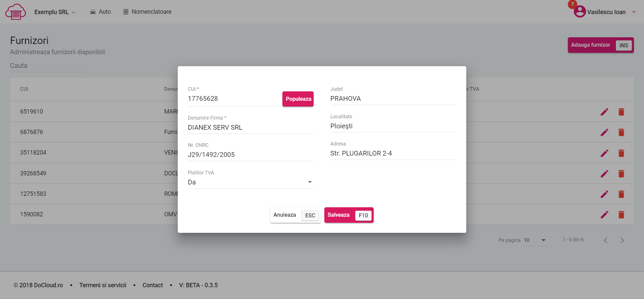Viewport: 644px width, 299px height.
Task: Open Contact footer link
Action: tap(153, 285)
